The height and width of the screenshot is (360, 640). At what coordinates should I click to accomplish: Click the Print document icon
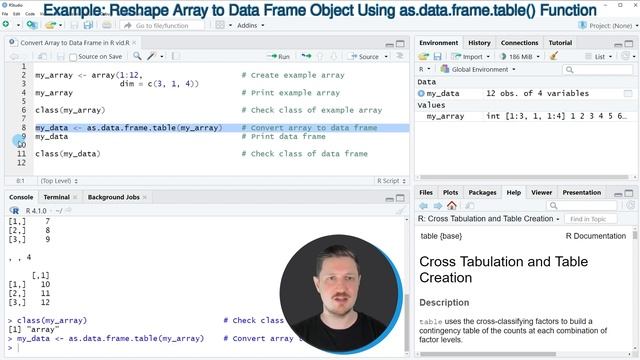pyautogui.click(x=107, y=25)
